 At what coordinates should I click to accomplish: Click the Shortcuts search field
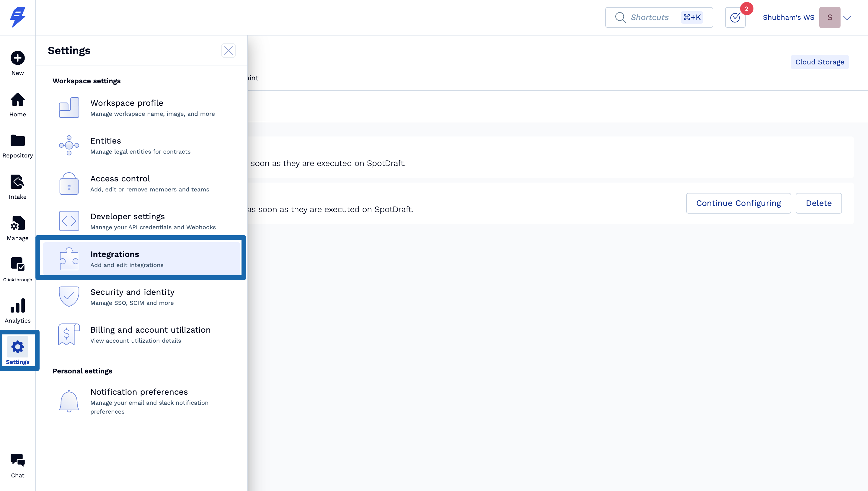658,17
